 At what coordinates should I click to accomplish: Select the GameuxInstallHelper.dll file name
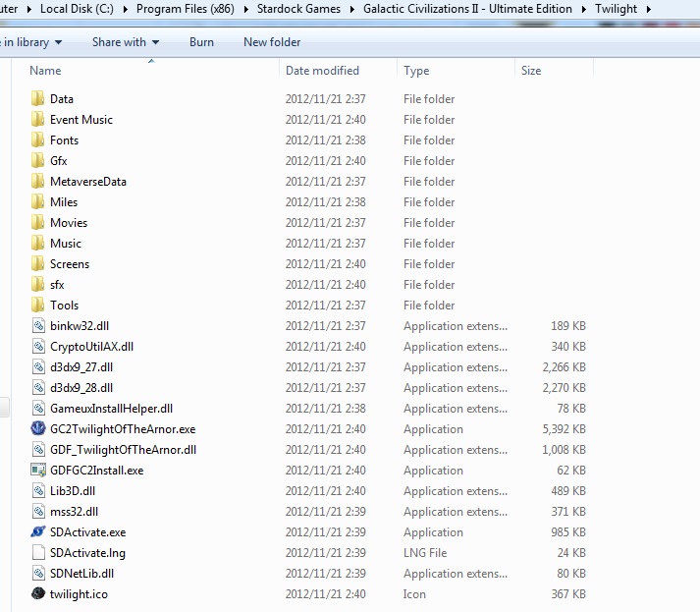coord(111,409)
